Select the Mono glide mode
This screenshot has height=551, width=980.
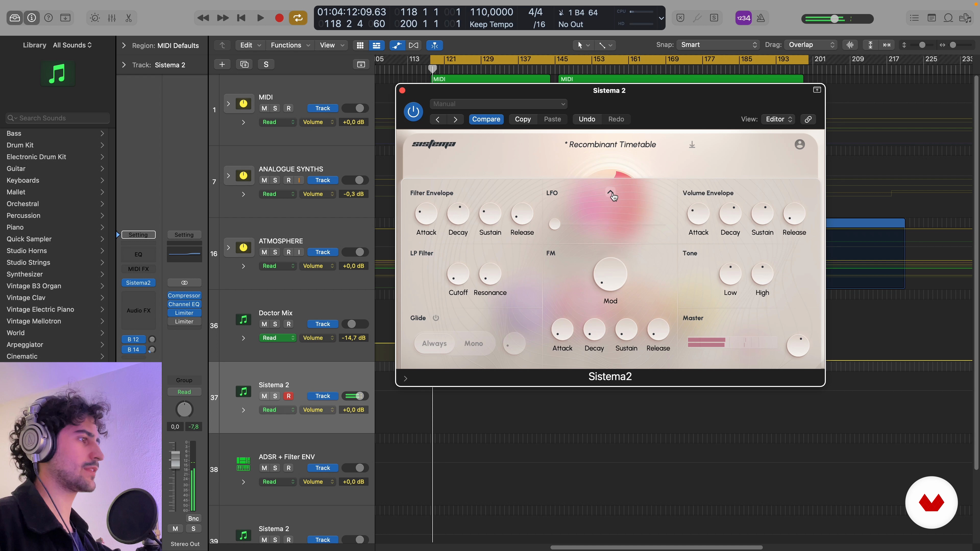pyautogui.click(x=474, y=343)
